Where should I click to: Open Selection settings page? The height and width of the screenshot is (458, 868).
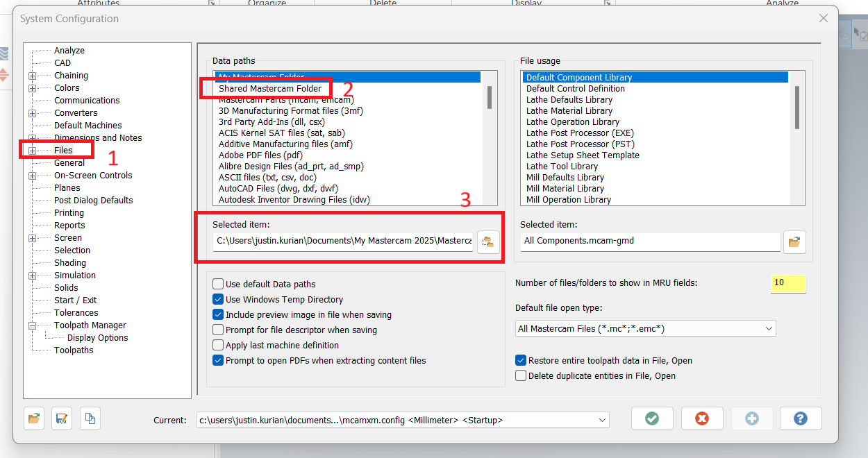click(72, 250)
